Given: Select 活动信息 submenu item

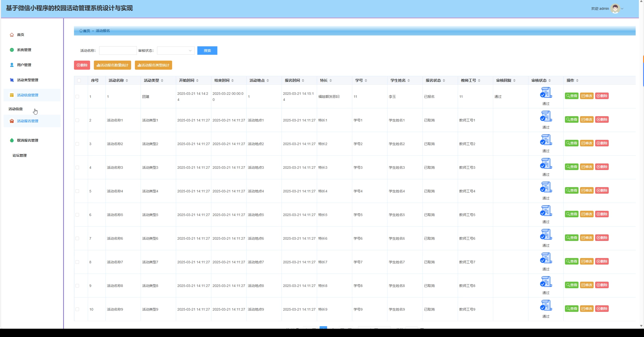Looking at the screenshot, I should click(16, 109).
